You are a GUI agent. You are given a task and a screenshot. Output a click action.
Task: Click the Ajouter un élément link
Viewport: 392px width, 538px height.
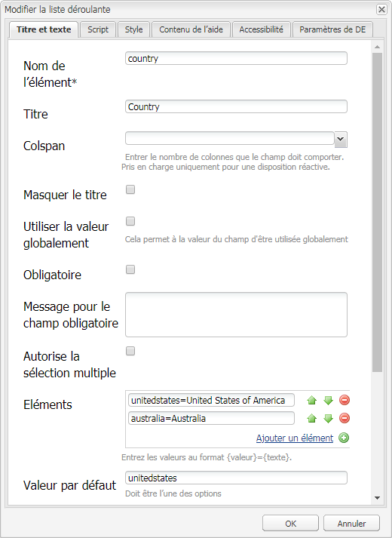[295, 438]
